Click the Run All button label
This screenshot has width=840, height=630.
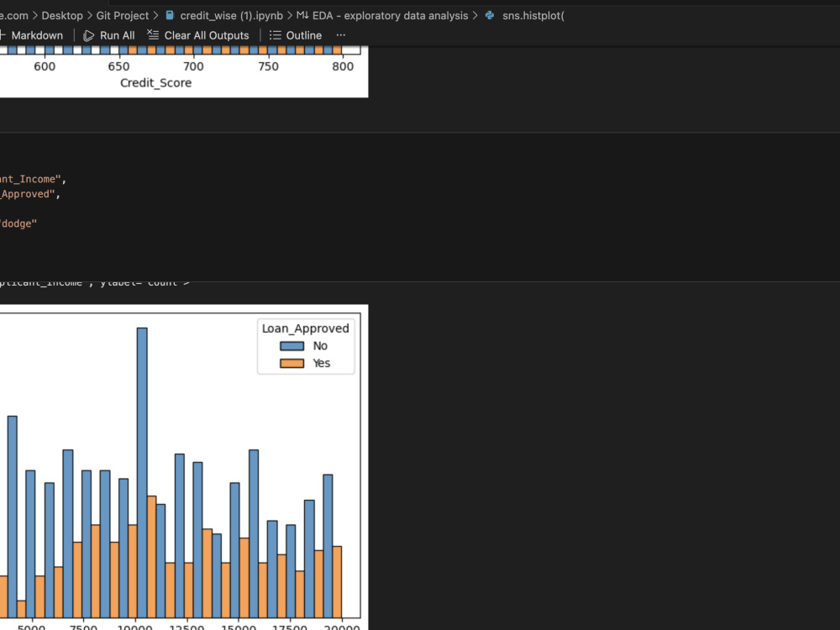(x=117, y=35)
